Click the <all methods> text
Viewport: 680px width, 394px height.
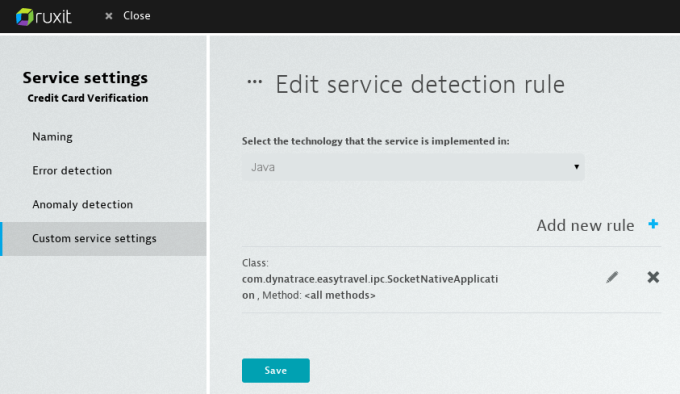click(x=340, y=295)
